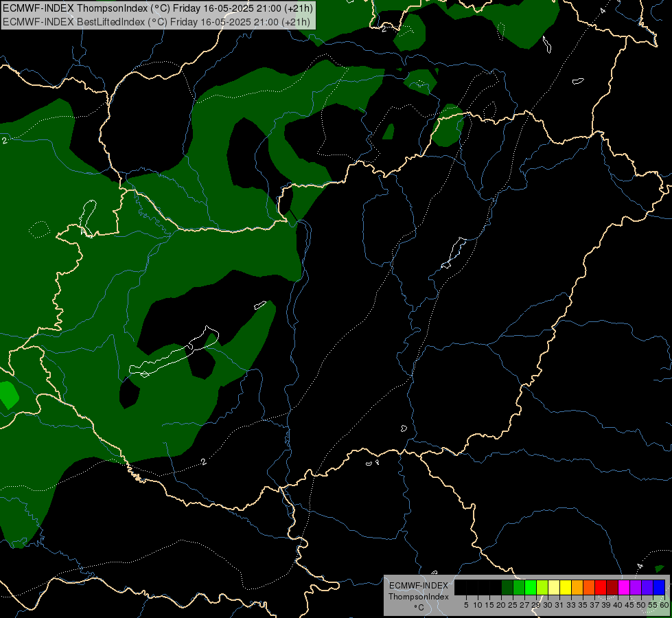Click the °C unit label in legend
Viewport: 672px width, 618px height.
tap(419, 608)
